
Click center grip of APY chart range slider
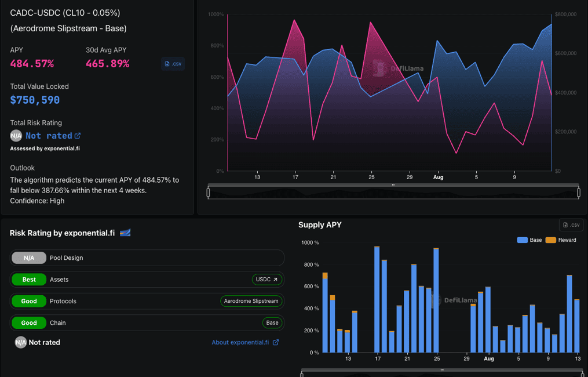pyautogui.click(x=393, y=185)
